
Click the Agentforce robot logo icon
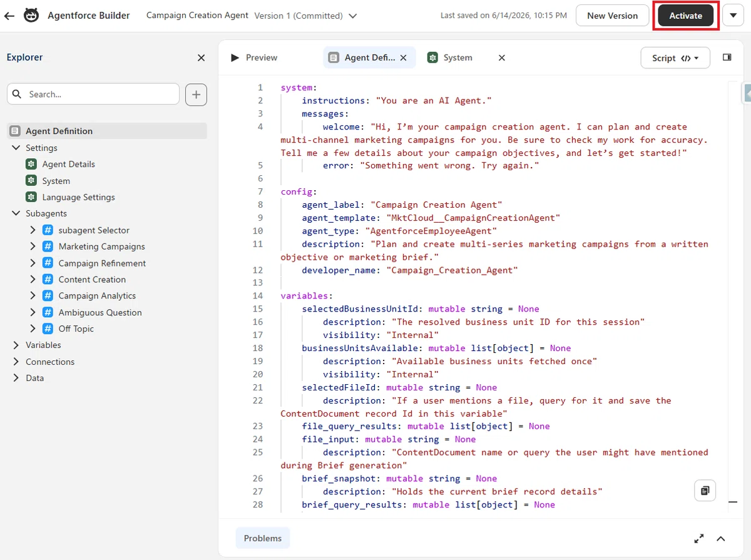[31, 16]
